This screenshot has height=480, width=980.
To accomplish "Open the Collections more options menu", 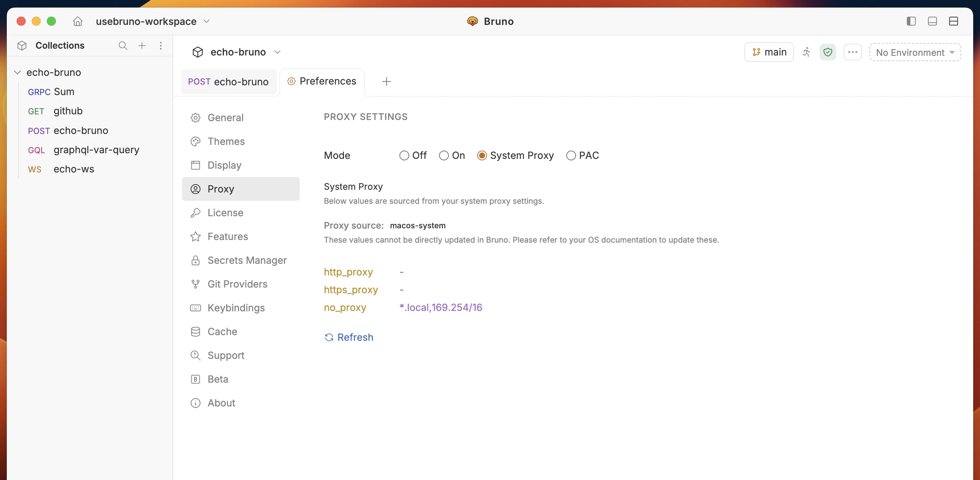I will (x=161, y=46).
